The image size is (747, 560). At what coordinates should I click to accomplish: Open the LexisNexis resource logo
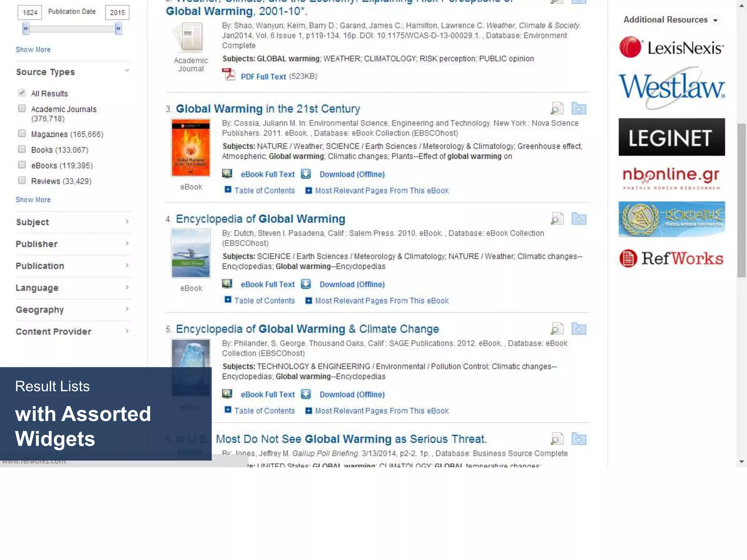point(671,47)
